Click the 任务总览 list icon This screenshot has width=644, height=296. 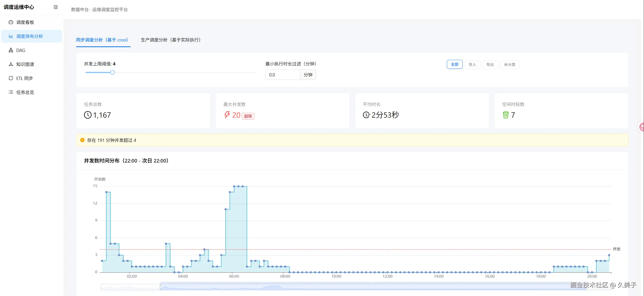pyautogui.click(x=11, y=92)
